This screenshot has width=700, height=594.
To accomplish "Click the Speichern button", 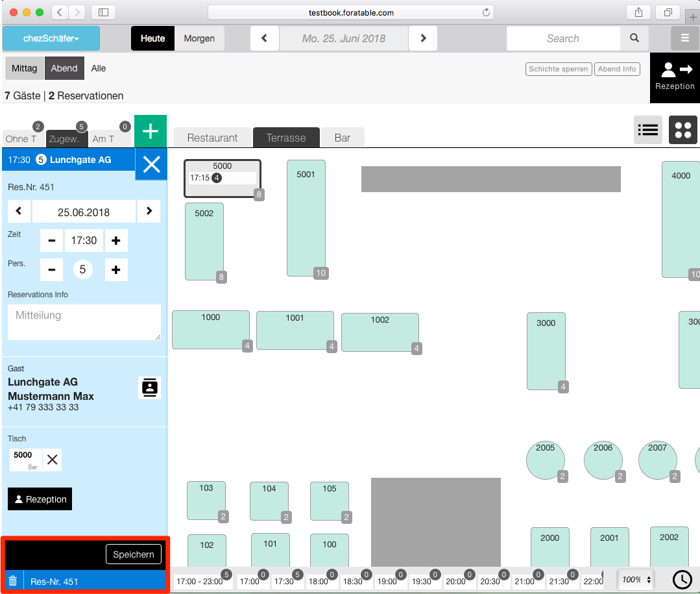I will pos(133,554).
